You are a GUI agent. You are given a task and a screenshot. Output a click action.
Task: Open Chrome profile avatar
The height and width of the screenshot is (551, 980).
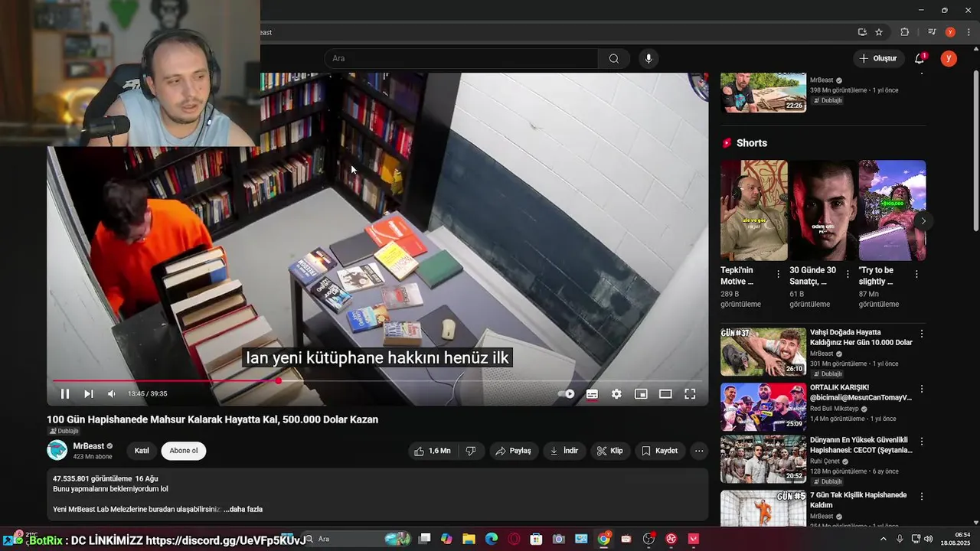point(950,32)
